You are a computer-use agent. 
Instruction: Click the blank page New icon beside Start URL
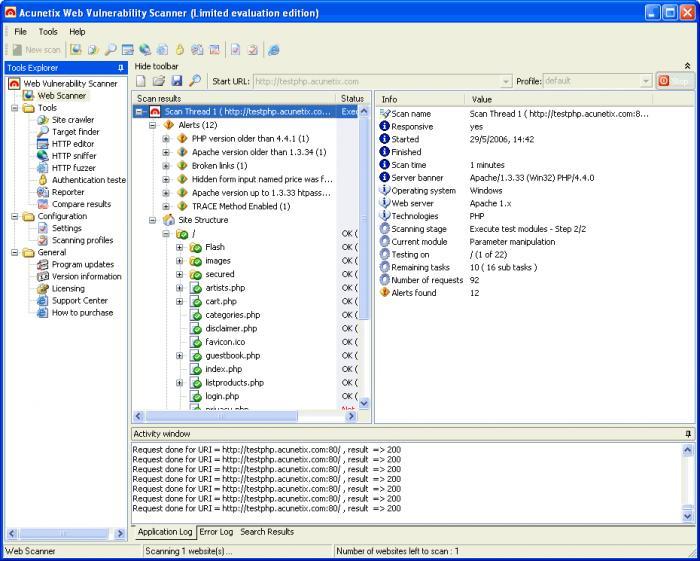(141, 81)
